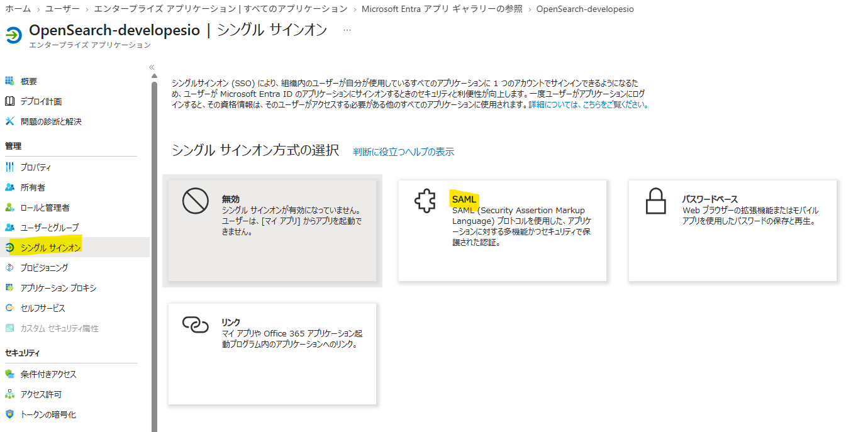The image size is (868, 432).
Task: Open 所有者 in the sidebar
Action: tap(33, 187)
